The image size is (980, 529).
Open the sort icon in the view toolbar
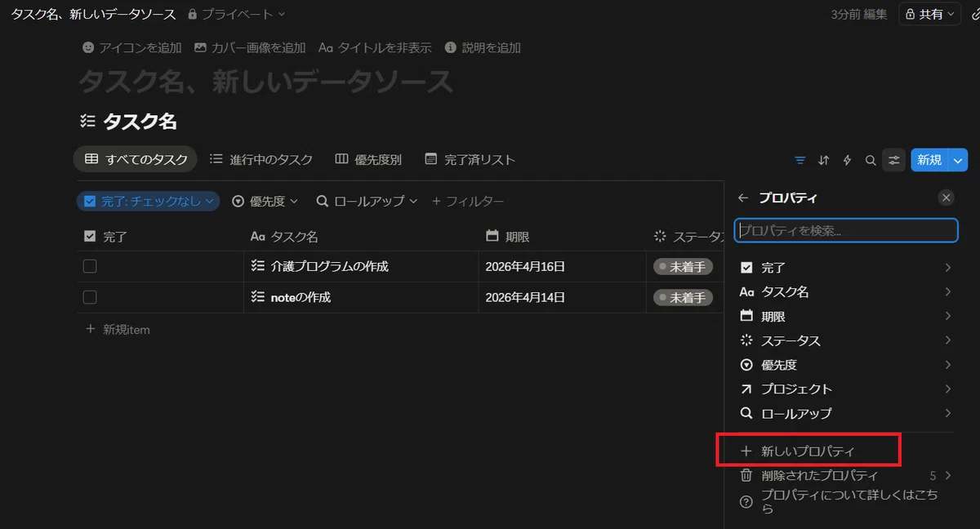pos(823,160)
